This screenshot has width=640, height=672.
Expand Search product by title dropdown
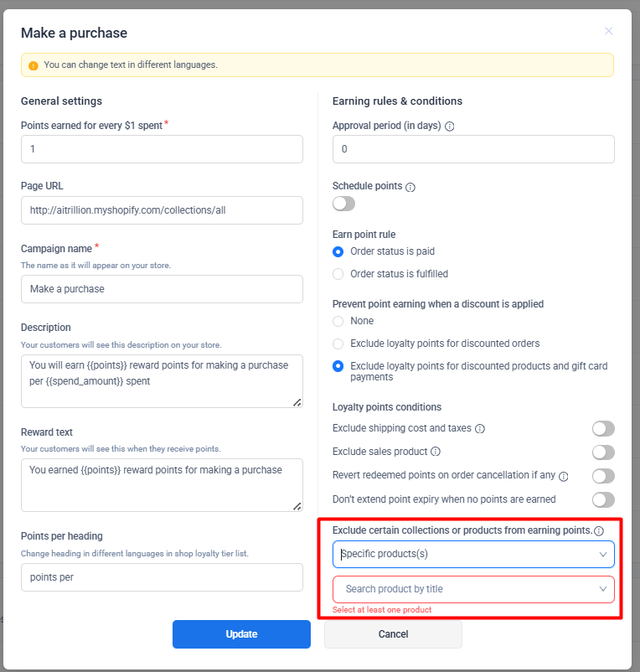pos(473,590)
